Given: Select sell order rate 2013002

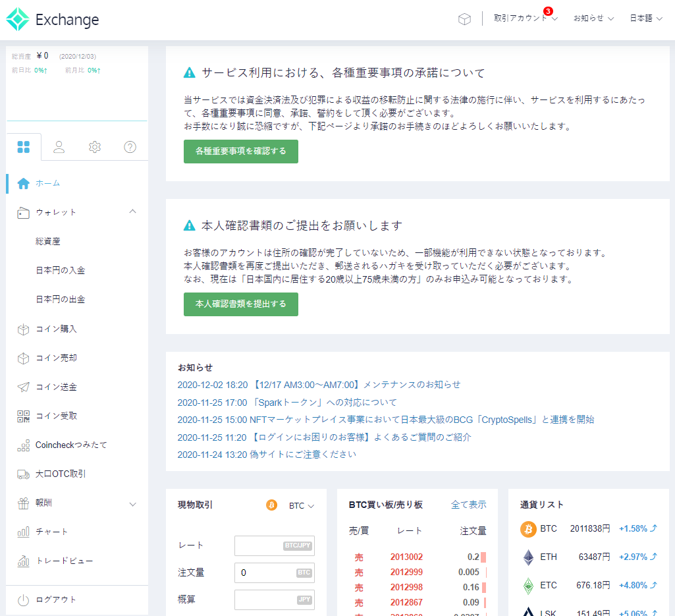Looking at the screenshot, I should click(x=406, y=557).
